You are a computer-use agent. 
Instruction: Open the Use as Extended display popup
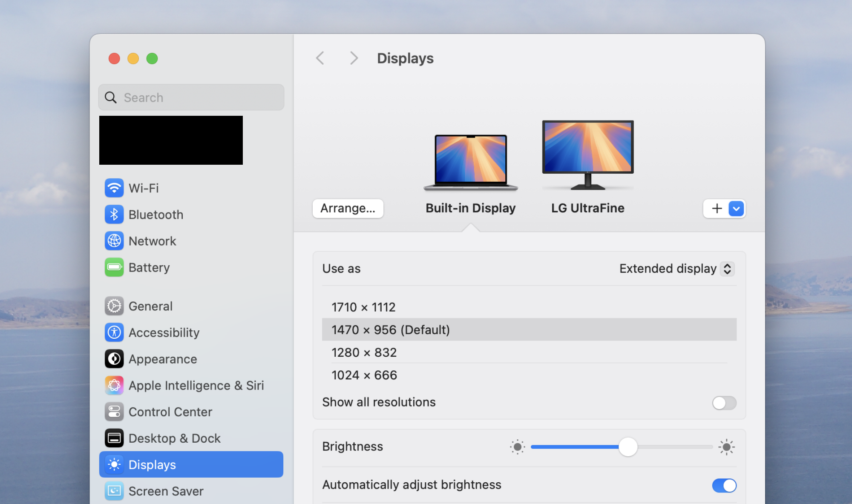[676, 269]
